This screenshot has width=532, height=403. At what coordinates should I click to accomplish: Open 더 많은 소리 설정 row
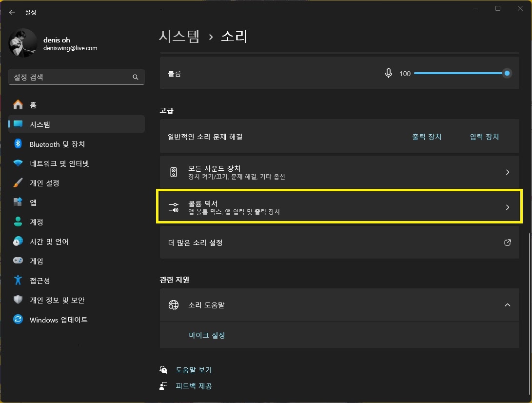click(x=339, y=242)
